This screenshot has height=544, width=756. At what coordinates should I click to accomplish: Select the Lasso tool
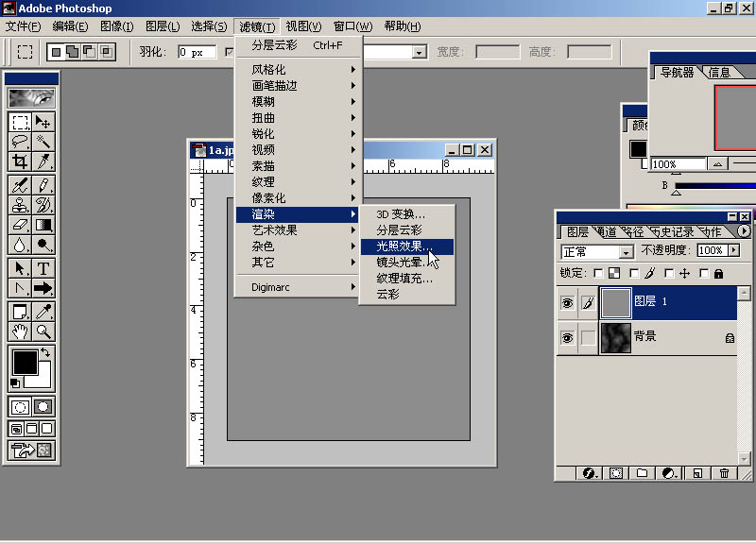(20, 142)
